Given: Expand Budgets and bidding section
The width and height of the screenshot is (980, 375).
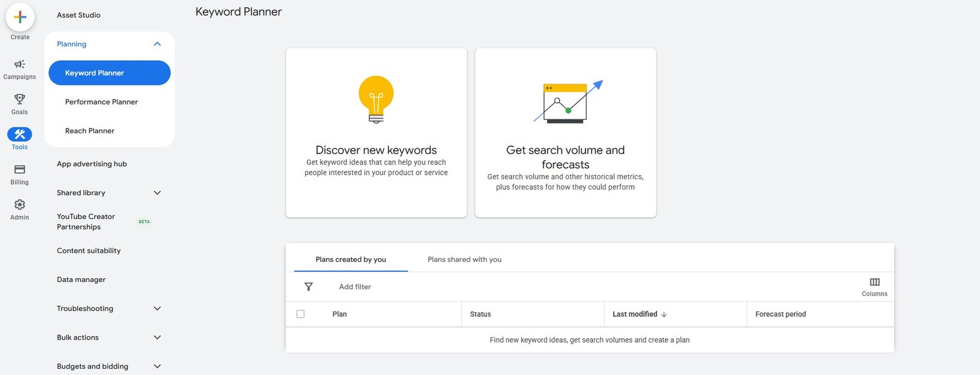Looking at the screenshot, I should point(157,366).
